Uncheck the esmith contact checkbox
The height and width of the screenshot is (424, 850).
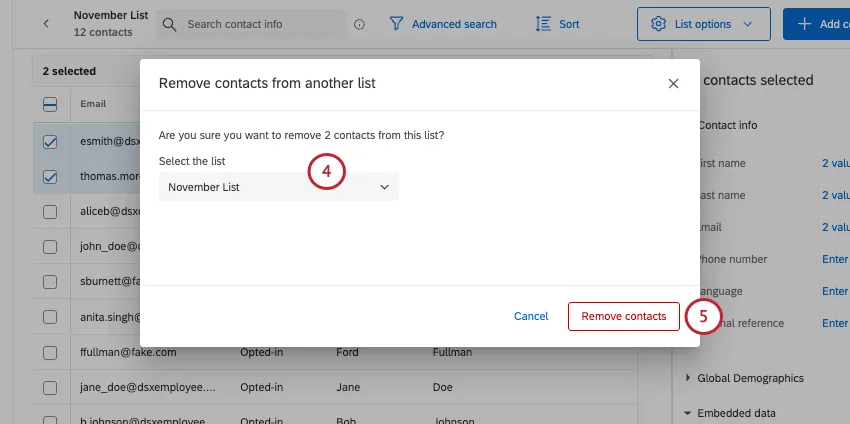click(50, 142)
